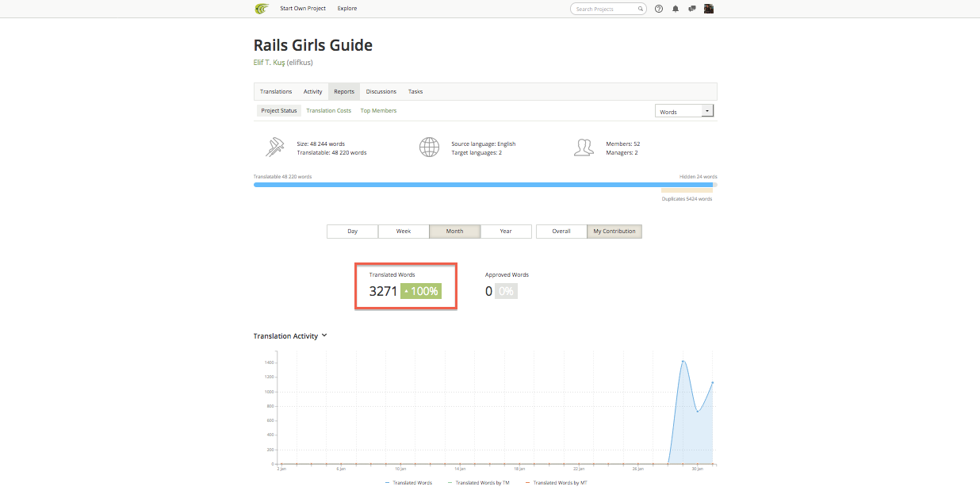Click the Hidden 24 words label
The image size is (980, 498).
(x=698, y=177)
